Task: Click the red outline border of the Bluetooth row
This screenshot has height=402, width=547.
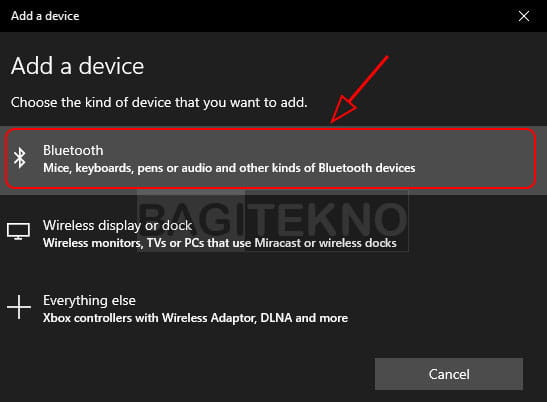Action: point(270,129)
